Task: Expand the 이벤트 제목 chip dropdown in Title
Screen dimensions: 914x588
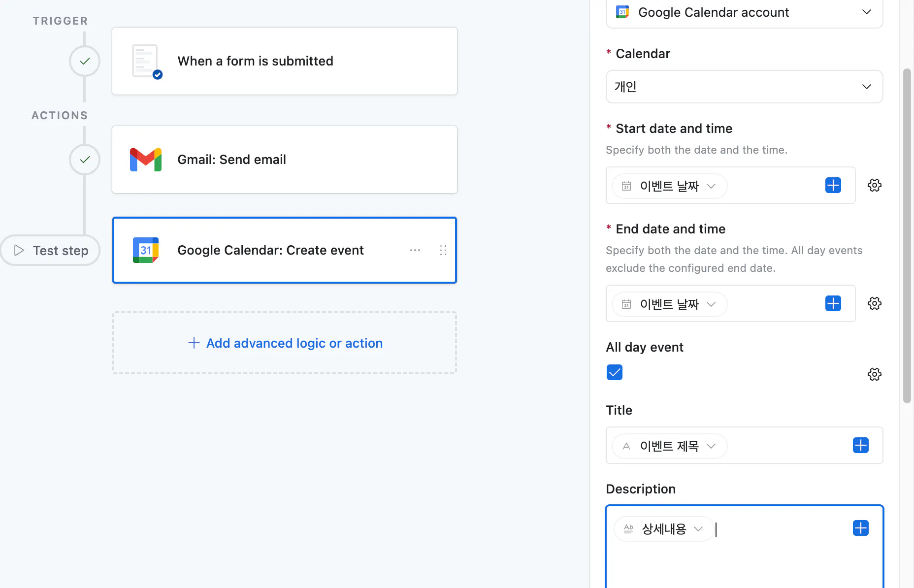Action: pyautogui.click(x=711, y=446)
